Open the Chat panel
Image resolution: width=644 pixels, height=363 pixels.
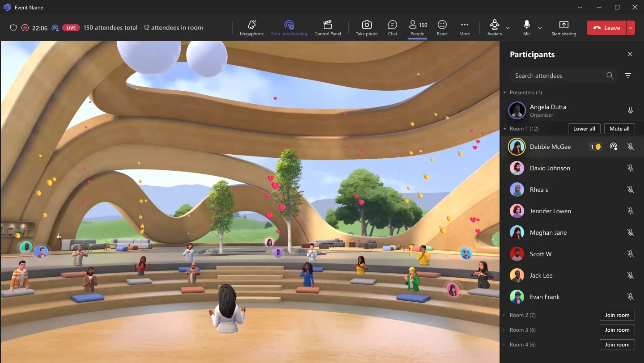[x=393, y=28]
